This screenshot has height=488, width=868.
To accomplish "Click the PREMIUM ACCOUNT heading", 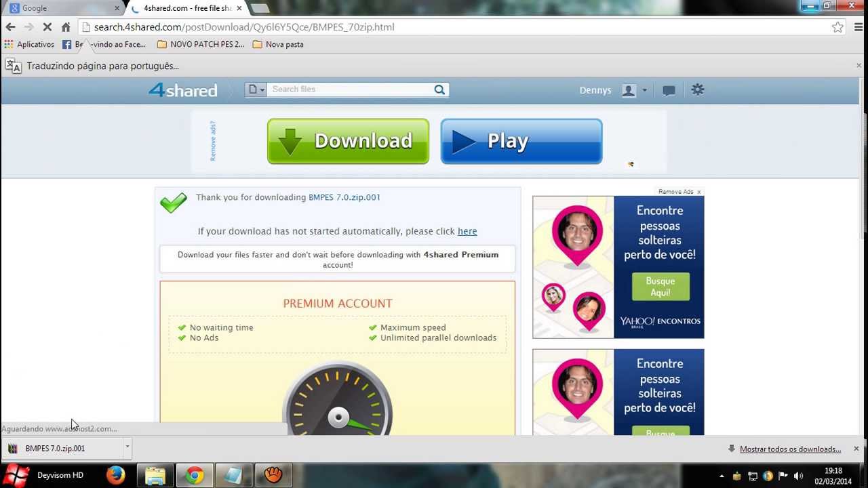I will (338, 304).
